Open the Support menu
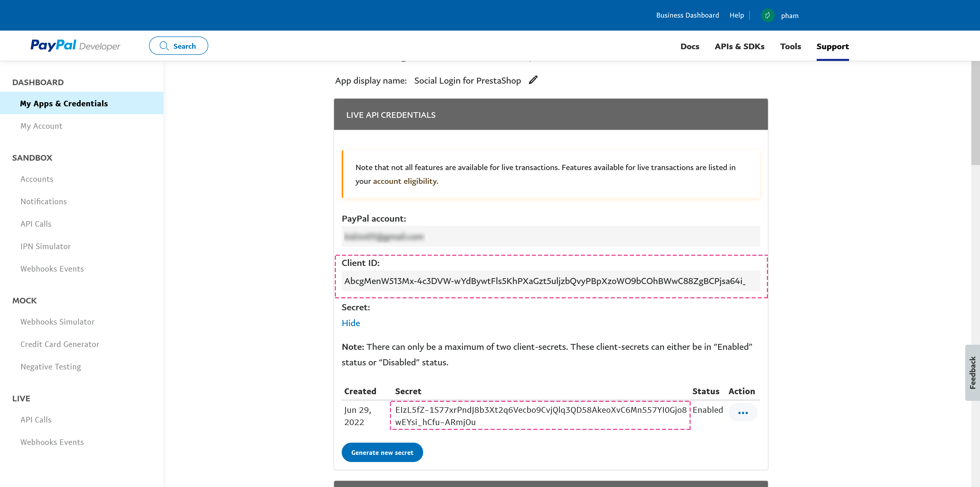 (832, 46)
